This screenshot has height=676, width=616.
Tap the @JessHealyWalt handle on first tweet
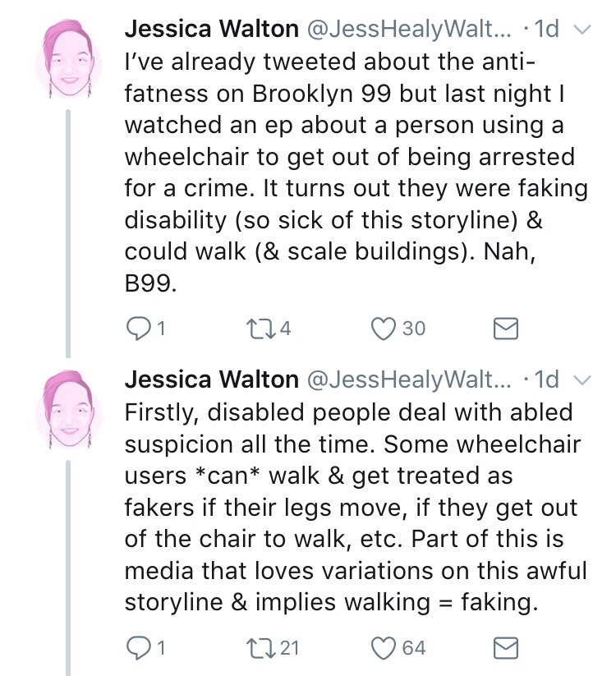tap(409, 30)
